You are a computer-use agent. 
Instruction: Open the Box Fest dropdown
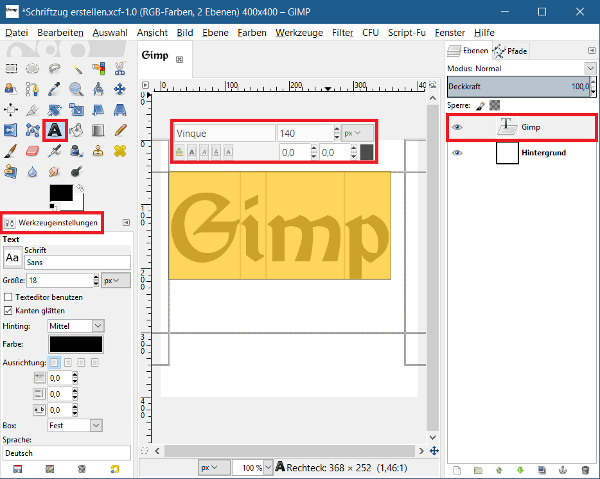tap(96, 425)
